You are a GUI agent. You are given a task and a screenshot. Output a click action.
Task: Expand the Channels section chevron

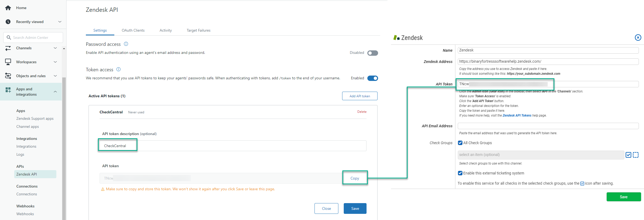[55, 48]
